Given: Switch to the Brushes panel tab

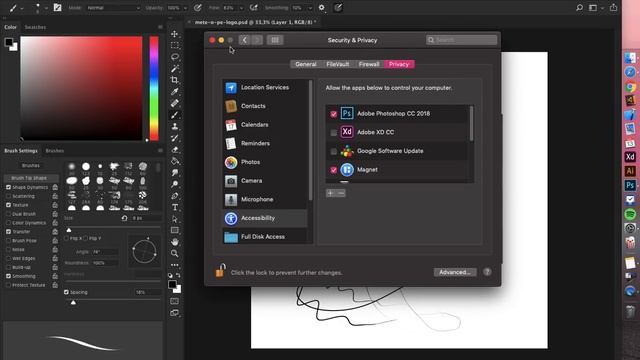Looking at the screenshot, I should (55, 151).
